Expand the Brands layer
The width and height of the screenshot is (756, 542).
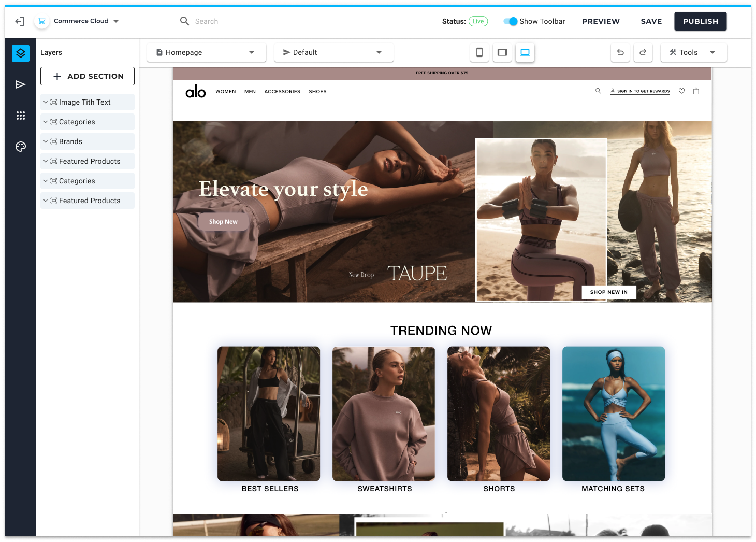(x=46, y=141)
